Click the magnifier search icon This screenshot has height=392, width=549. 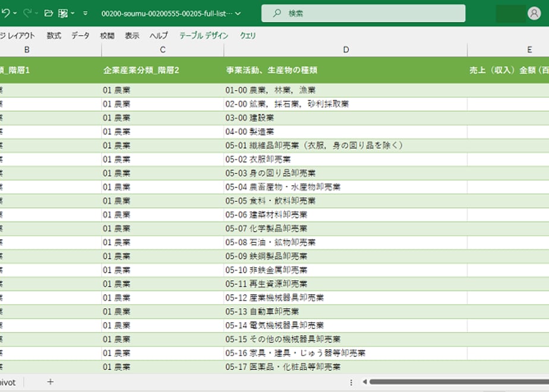(x=277, y=13)
